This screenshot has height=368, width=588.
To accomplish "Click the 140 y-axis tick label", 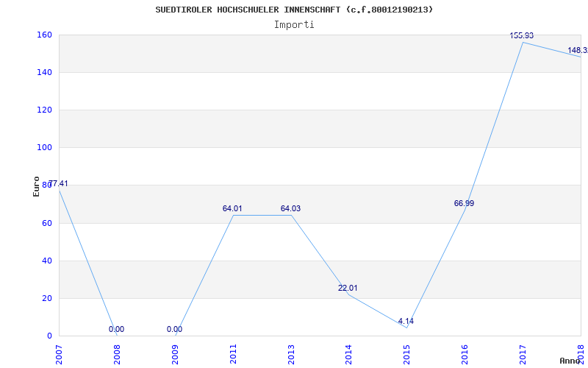I will click(44, 72).
